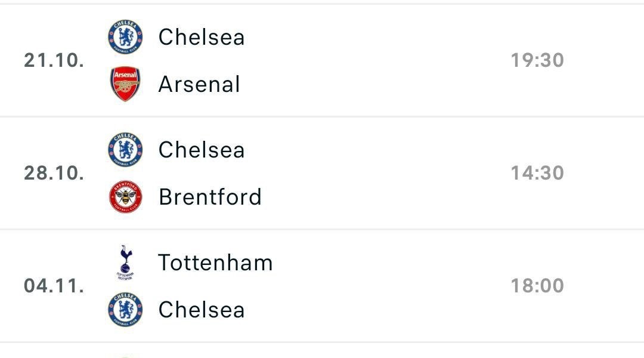644x358 pixels.
Task: Click Chelsea crest below Tottenham
Action: (x=125, y=310)
